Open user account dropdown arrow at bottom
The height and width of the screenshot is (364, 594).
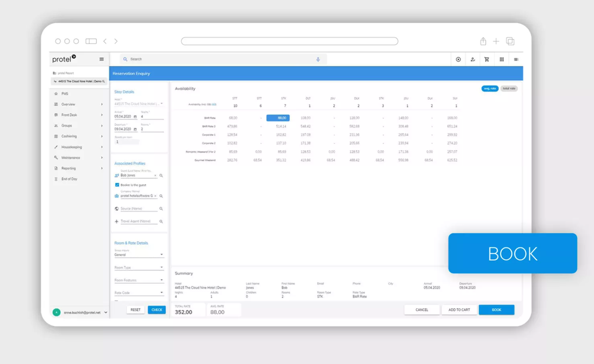(106, 312)
